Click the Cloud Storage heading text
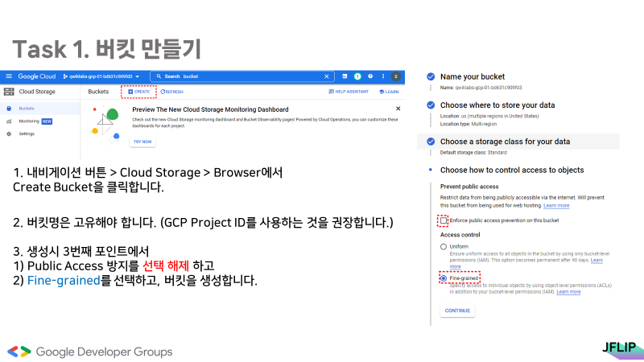 pyautogui.click(x=37, y=92)
